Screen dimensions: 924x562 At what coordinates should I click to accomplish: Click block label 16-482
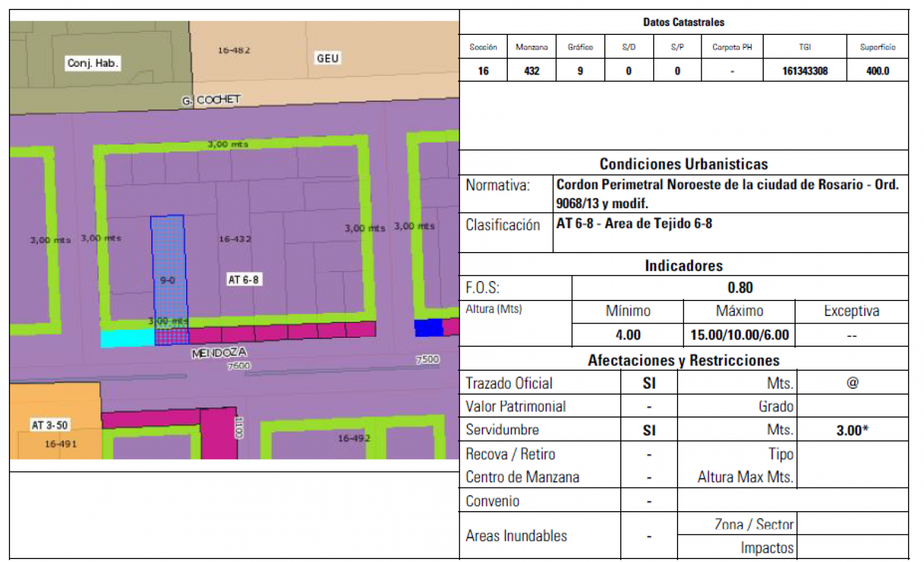pos(234,50)
